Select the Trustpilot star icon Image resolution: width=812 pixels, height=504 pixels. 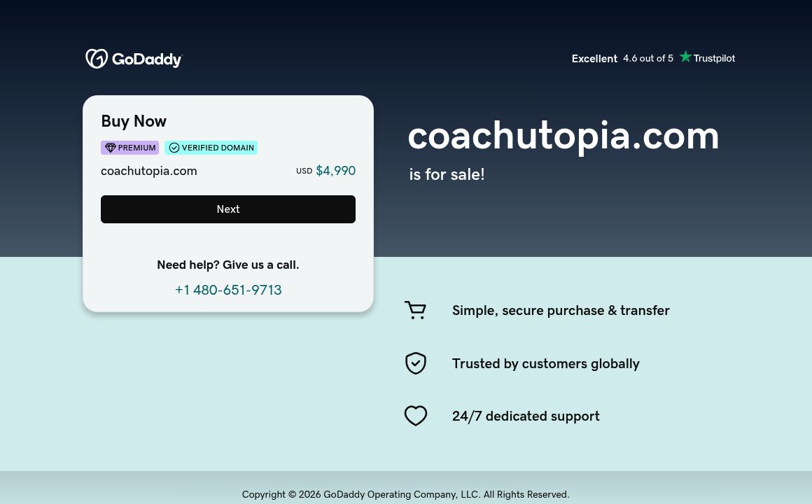click(x=685, y=57)
